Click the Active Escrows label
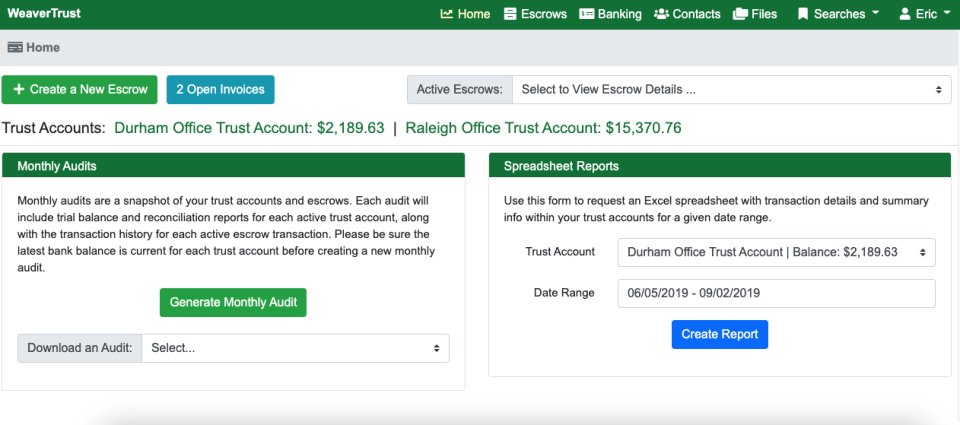The width and height of the screenshot is (960, 425). pos(460,89)
